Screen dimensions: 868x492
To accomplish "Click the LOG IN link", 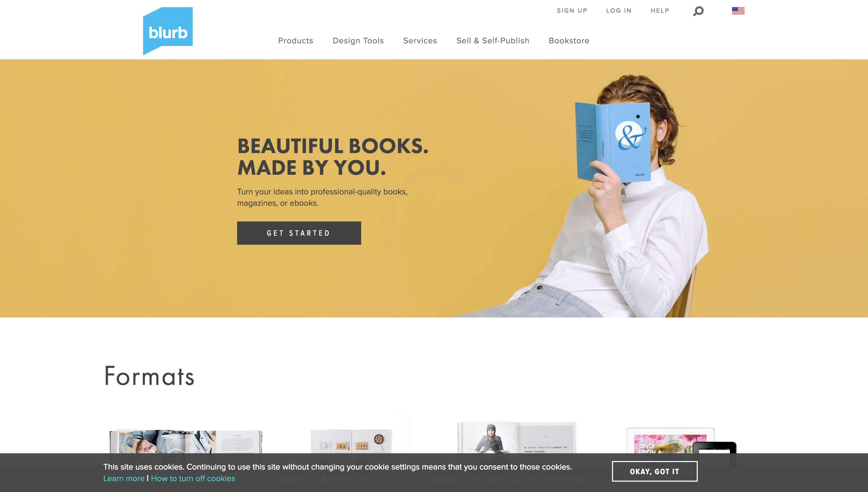I will (x=619, y=11).
